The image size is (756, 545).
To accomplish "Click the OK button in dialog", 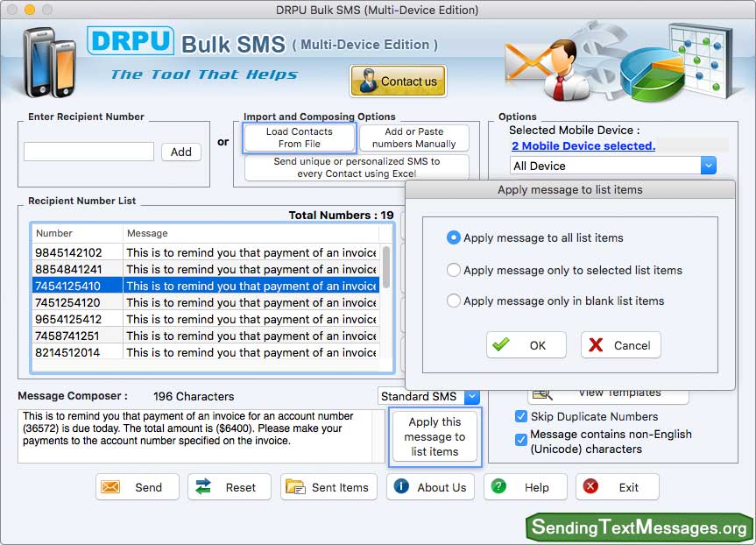I will pos(526,345).
